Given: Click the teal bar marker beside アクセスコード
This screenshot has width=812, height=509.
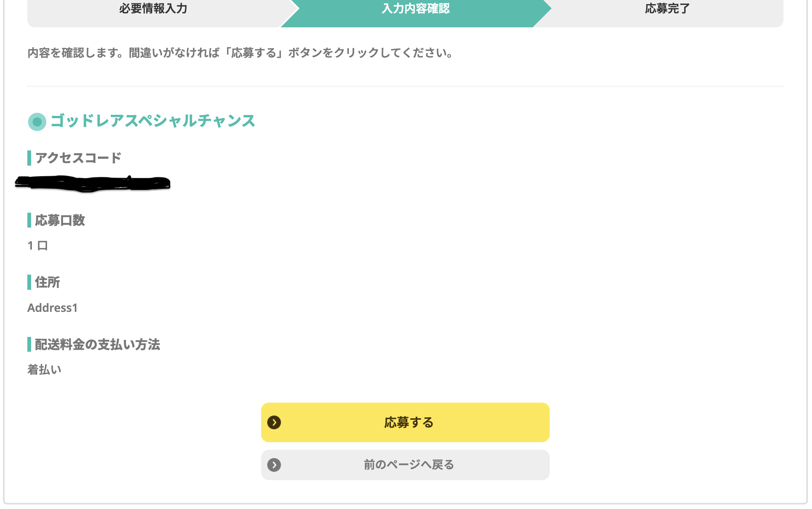Looking at the screenshot, I should [29, 158].
